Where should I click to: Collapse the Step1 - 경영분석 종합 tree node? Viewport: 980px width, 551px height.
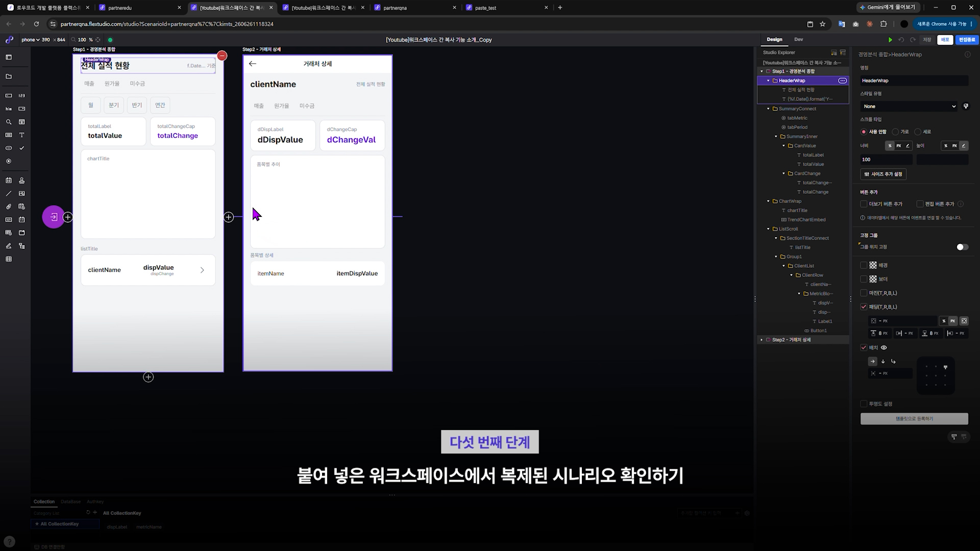[762, 71]
